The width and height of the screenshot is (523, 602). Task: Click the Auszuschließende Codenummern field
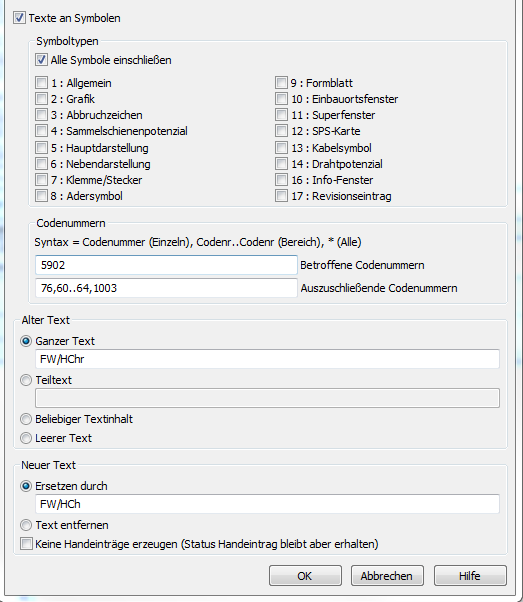click(x=166, y=288)
